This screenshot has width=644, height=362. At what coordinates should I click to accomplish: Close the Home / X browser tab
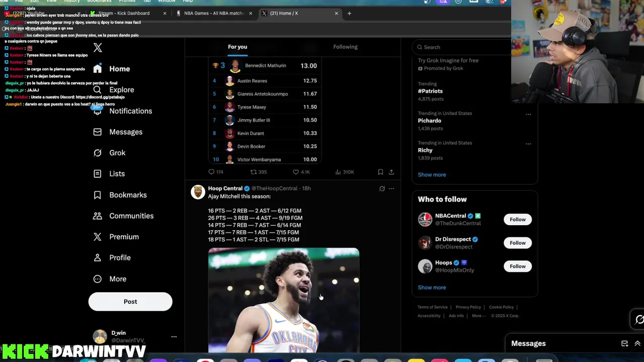pos(337,13)
